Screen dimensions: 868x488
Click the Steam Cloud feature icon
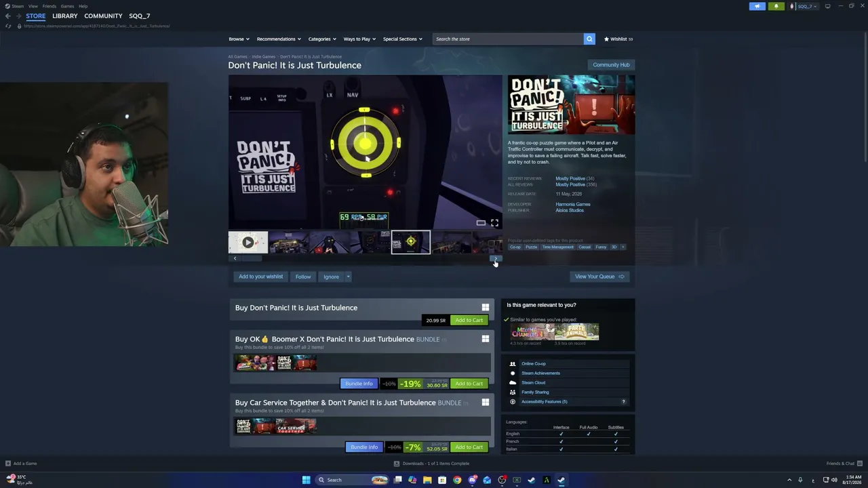(513, 383)
